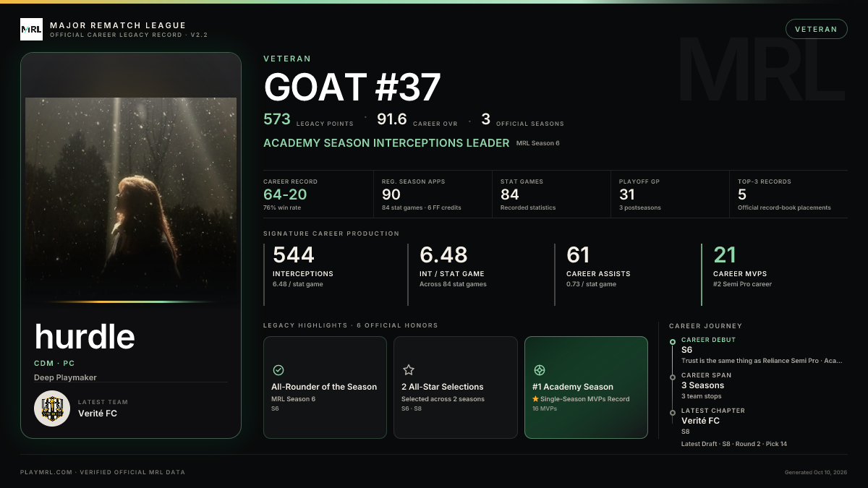868x488 pixels.
Task: Click the 91.6 career OVR value
Action: tap(392, 119)
